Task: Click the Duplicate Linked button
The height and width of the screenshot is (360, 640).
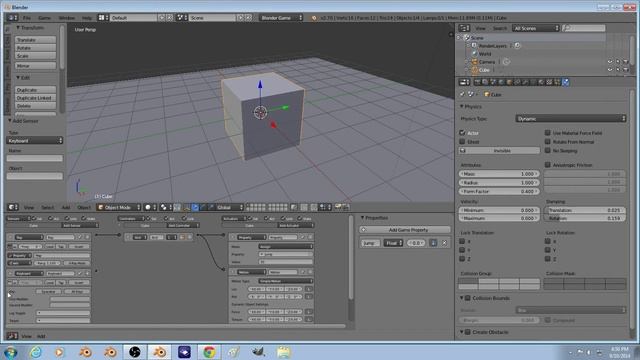Action: [36, 98]
